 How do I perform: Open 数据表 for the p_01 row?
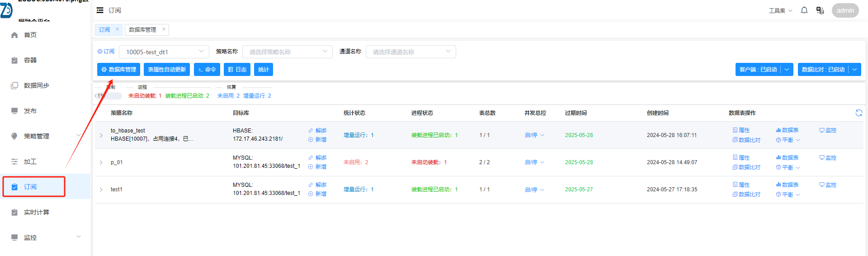(787, 157)
